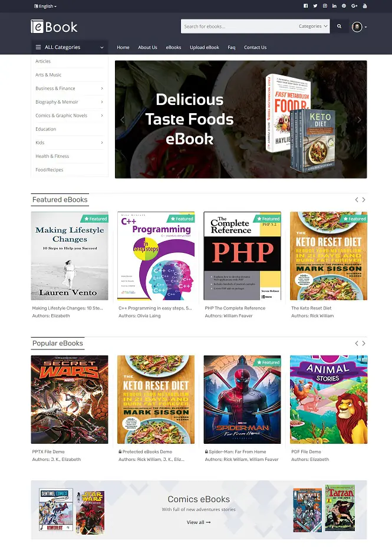Open the Upload eBook menu item

205,47
